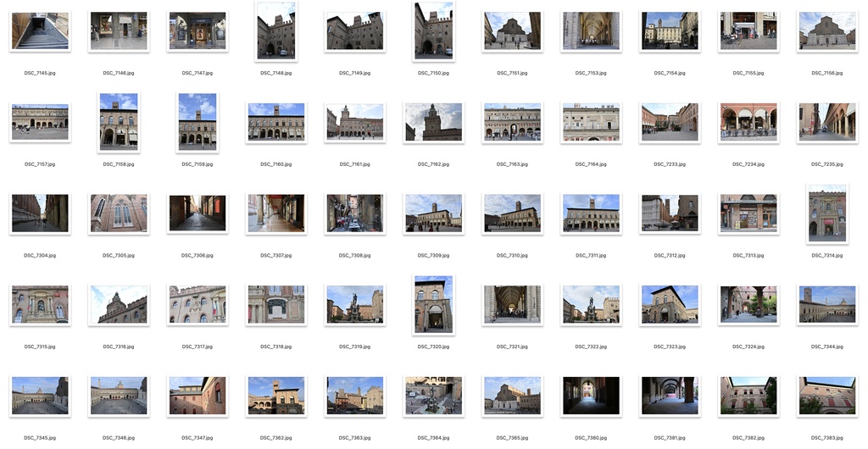
Task: Select the DSC_7313.jpg storefront thumbnail
Action: 748,213
